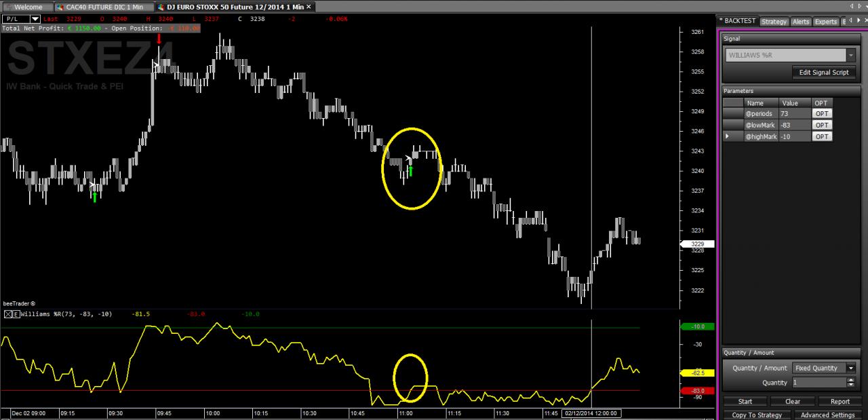Screen dimensions: 868x420
Task: Open the P/L dropdown on chart
Action: (x=35, y=19)
